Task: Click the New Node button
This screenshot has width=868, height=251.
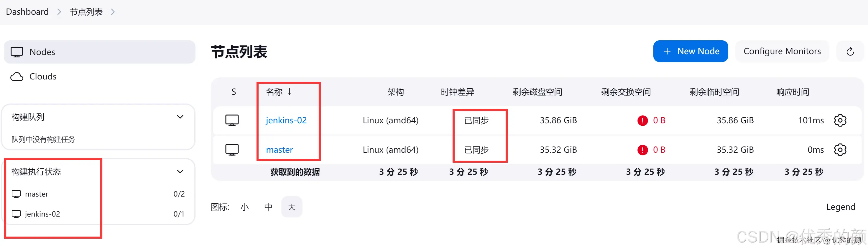Action: [691, 51]
